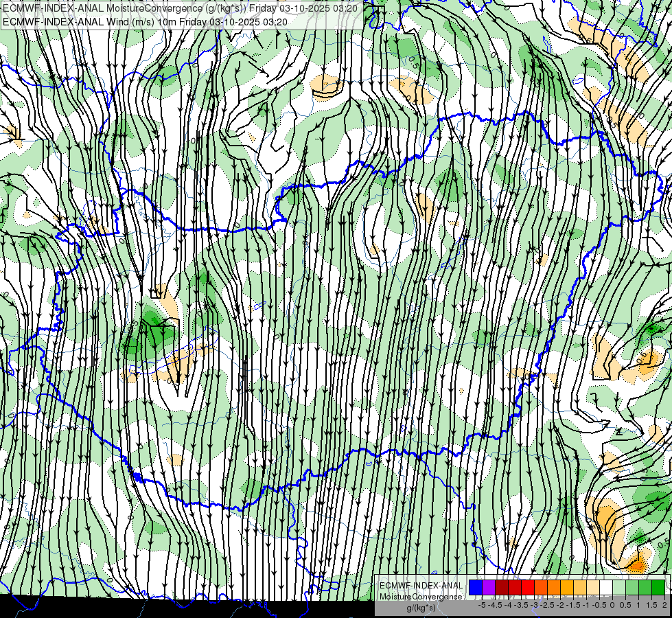Click the -0.5 legend tick label
Screen dimensions: 672x618
point(599,605)
